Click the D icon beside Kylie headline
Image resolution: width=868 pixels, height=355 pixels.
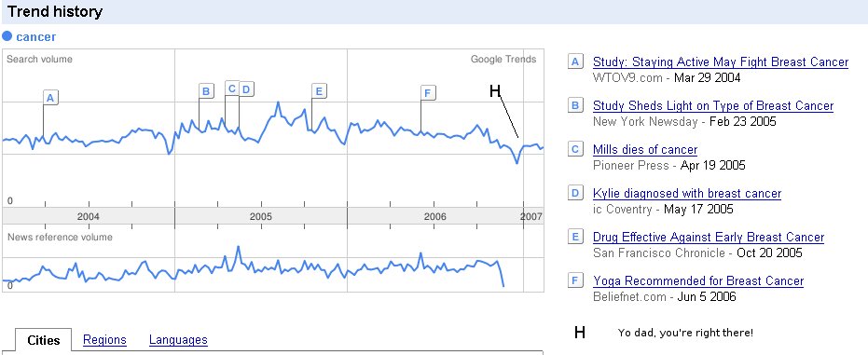coord(575,193)
